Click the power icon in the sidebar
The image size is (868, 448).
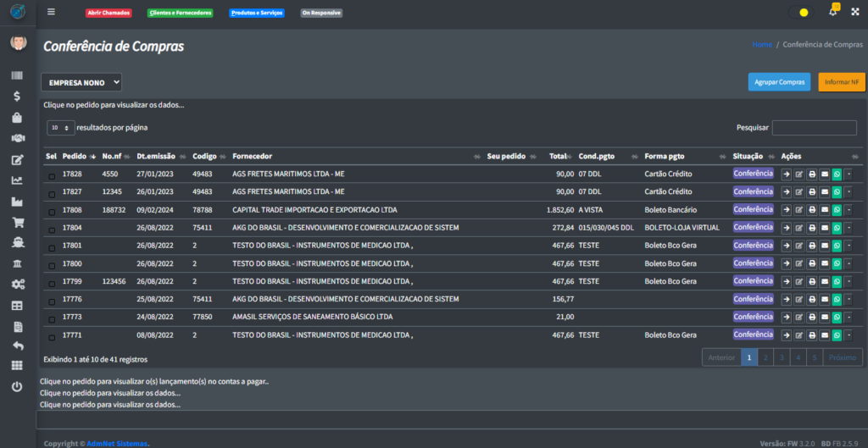pyautogui.click(x=17, y=386)
